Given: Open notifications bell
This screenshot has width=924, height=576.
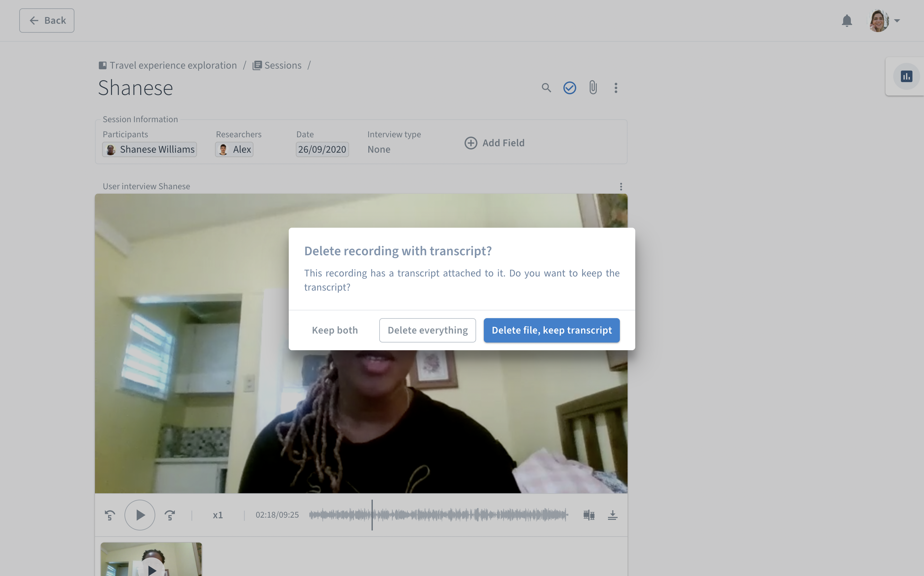Looking at the screenshot, I should pos(847,21).
